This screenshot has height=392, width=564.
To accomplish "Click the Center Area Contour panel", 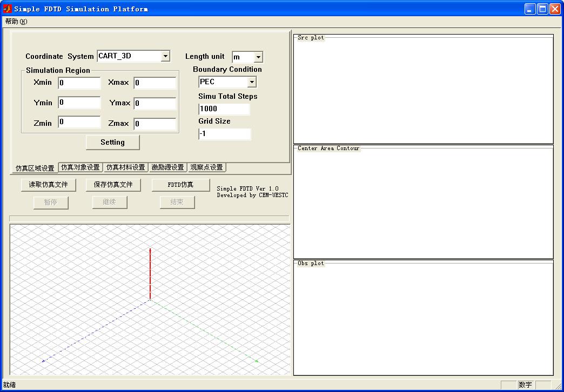I will point(424,202).
